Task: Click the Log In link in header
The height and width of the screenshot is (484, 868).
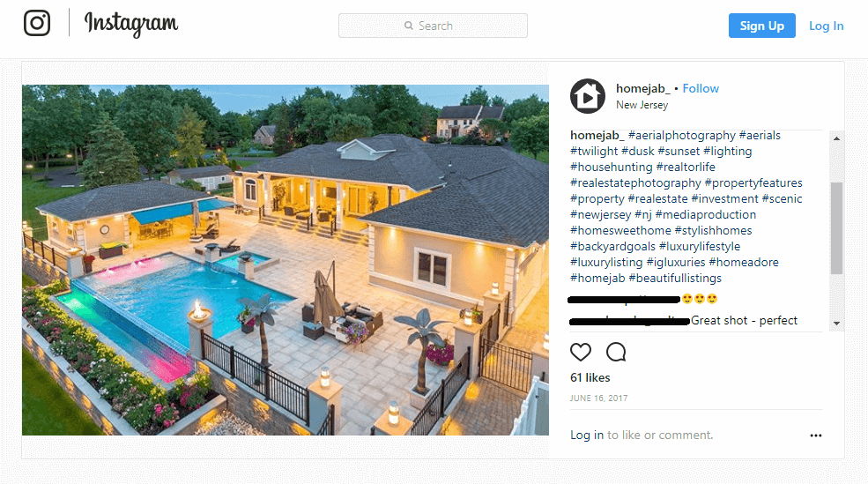Action: click(x=826, y=26)
